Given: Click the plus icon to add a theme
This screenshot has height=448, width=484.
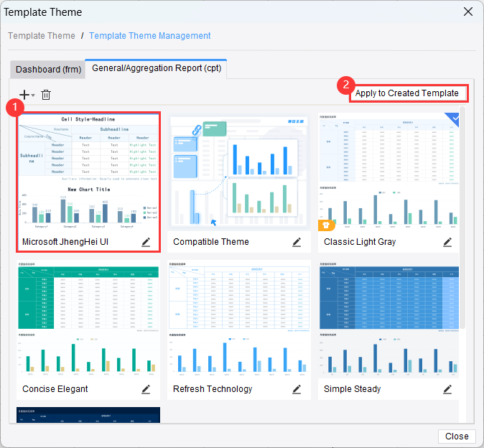Looking at the screenshot, I should click(x=24, y=95).
